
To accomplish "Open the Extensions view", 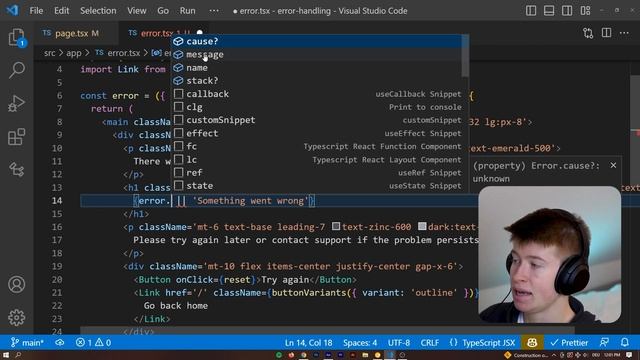I will pos(16,137).
